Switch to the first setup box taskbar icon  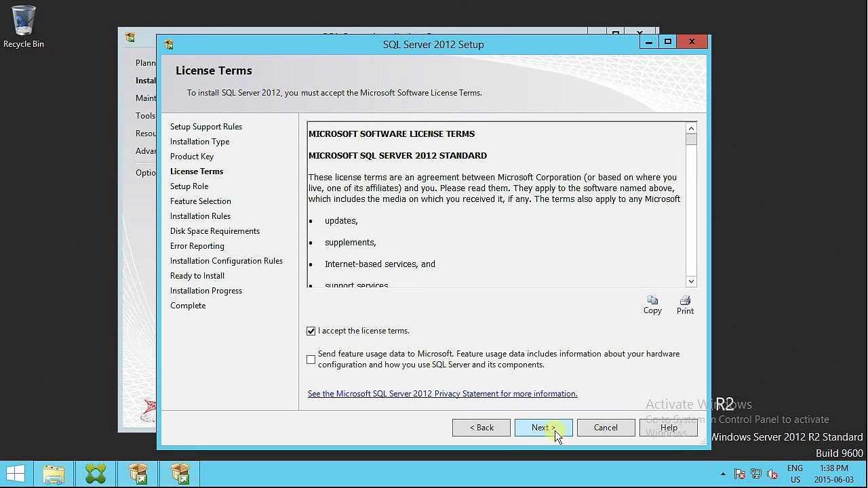138,474
